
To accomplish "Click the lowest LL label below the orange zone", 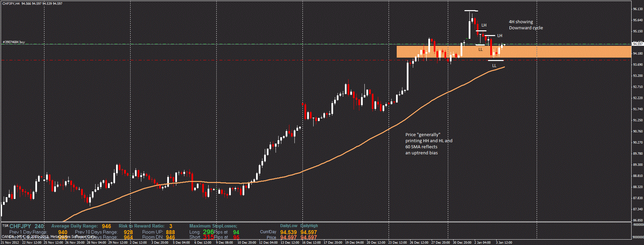I will (494, 66).
